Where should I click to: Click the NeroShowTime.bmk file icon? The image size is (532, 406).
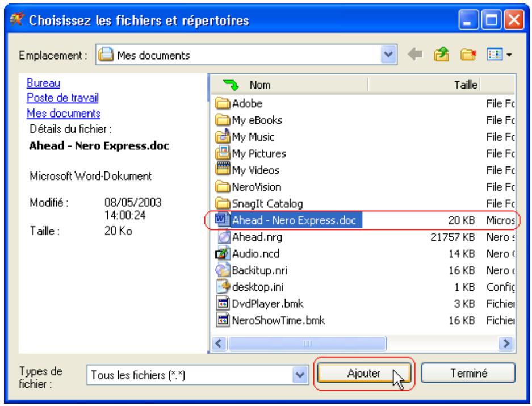click(223, 320)
